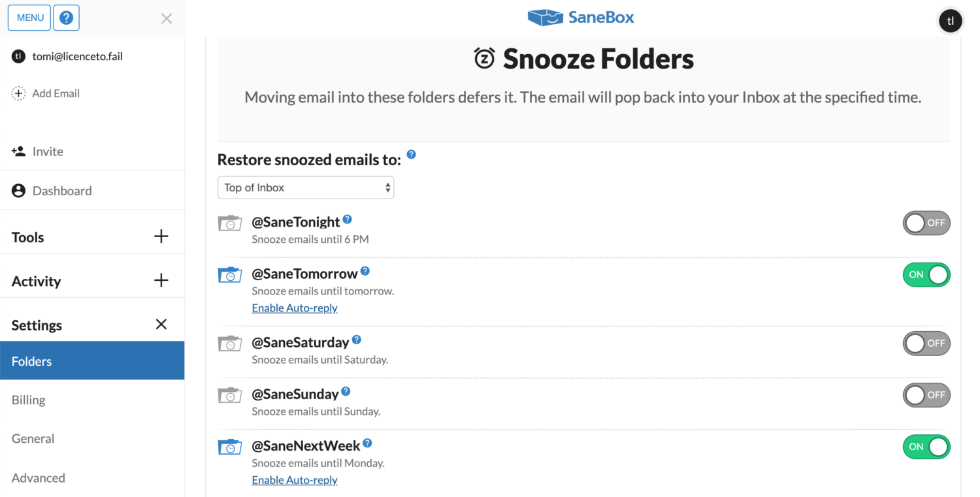Click the plus icon next to Add Email
The height and width of the screenshot is (497, 980).
pyautogui.click(x=18, y=93)
